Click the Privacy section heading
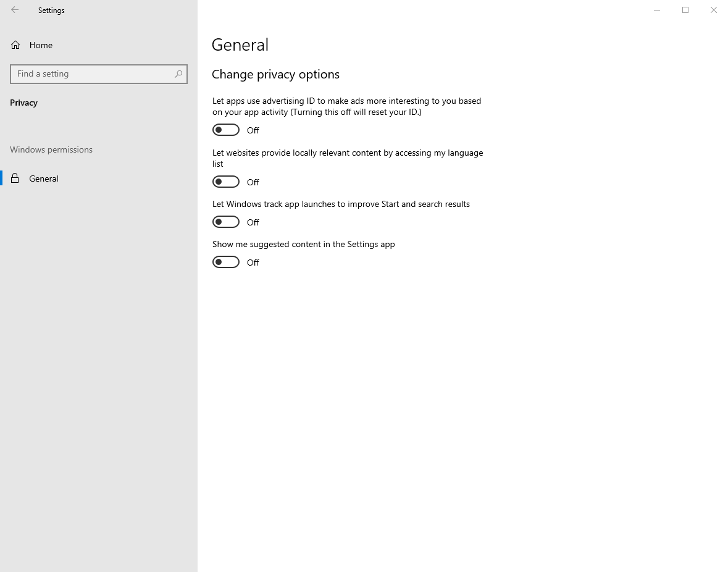This screenshot has width=728, height=572. point(24,103)
